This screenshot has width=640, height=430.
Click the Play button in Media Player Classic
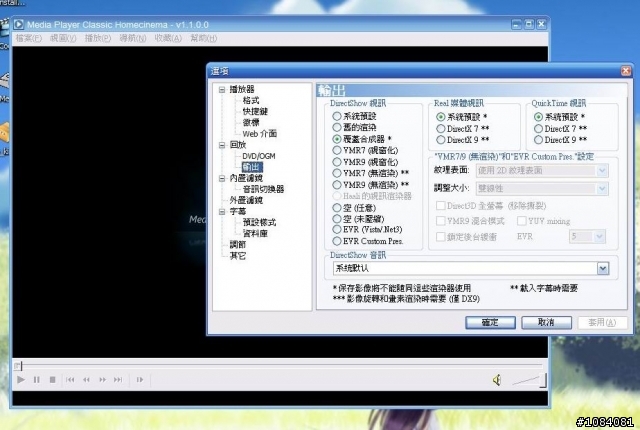coord(21,380)
